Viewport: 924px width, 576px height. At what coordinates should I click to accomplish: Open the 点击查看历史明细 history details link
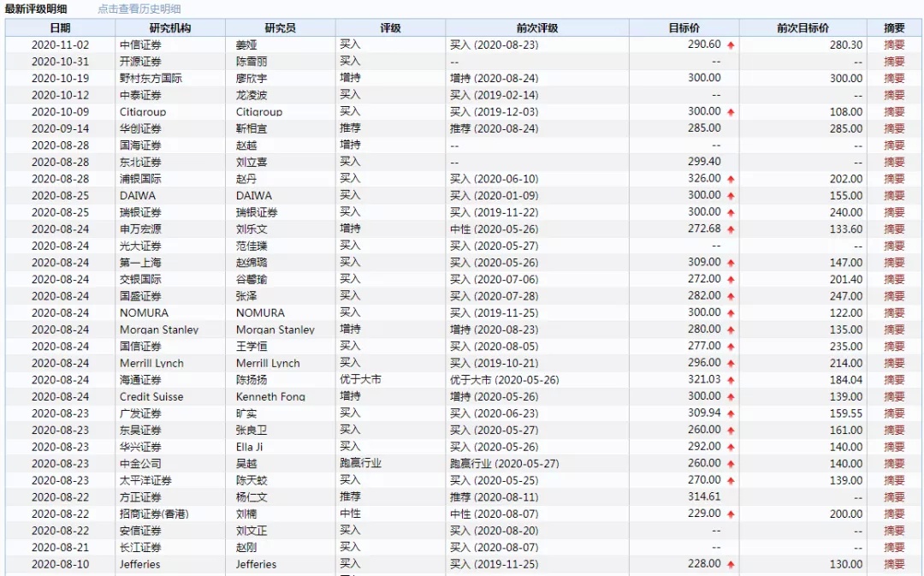pos(139,9)
